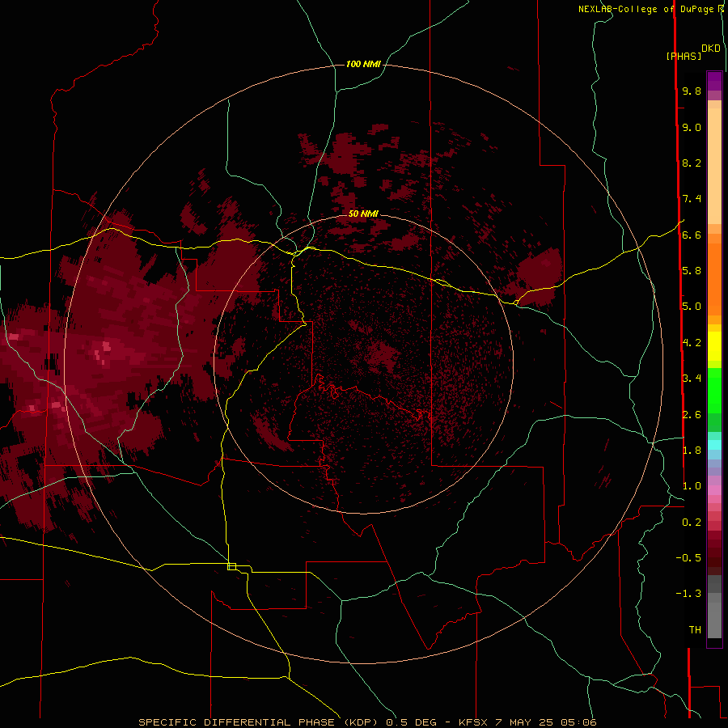The image size is (728, 728).
Task: Click the 6.6 scale value
Action: pos(692,235)
